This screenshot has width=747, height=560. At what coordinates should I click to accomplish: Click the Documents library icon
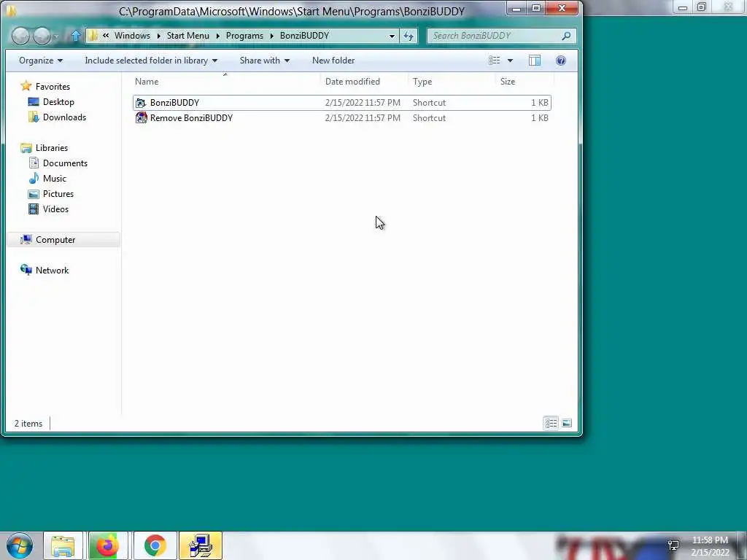click(34, 163)
